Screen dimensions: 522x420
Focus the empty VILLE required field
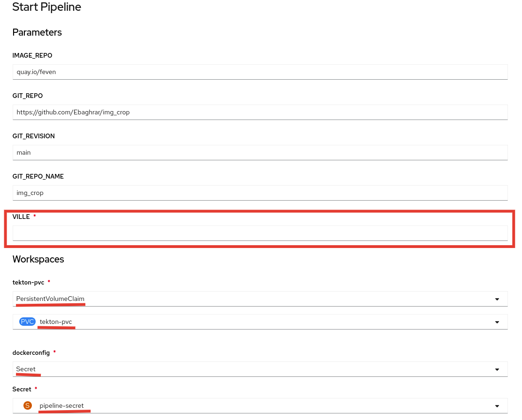260,233
